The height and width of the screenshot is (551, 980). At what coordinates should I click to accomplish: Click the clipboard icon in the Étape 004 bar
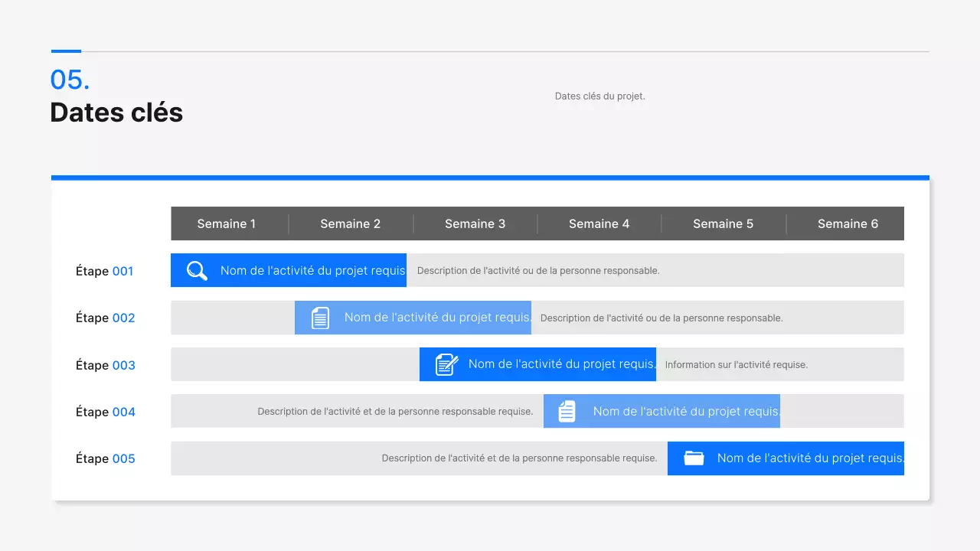pyautogui.click(x=566, y=411)
